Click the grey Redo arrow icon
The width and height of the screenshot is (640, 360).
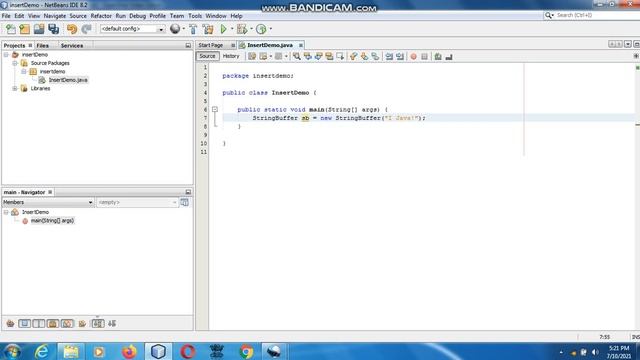(x=86, y=29)
